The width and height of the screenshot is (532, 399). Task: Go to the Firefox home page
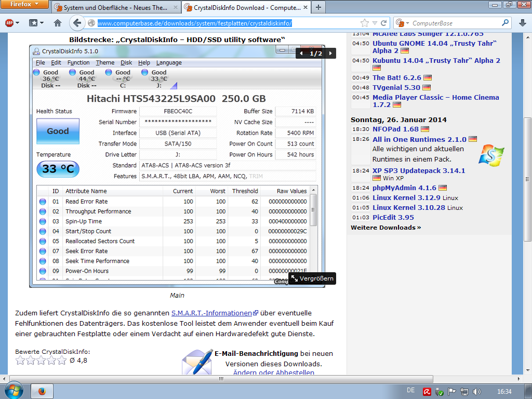58,23
